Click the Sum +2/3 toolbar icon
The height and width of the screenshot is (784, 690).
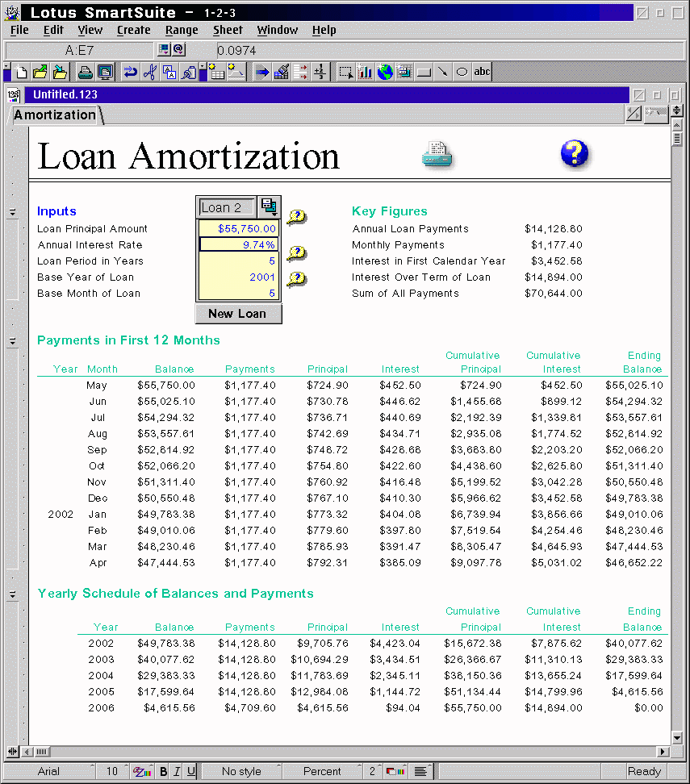click(320, 73)
